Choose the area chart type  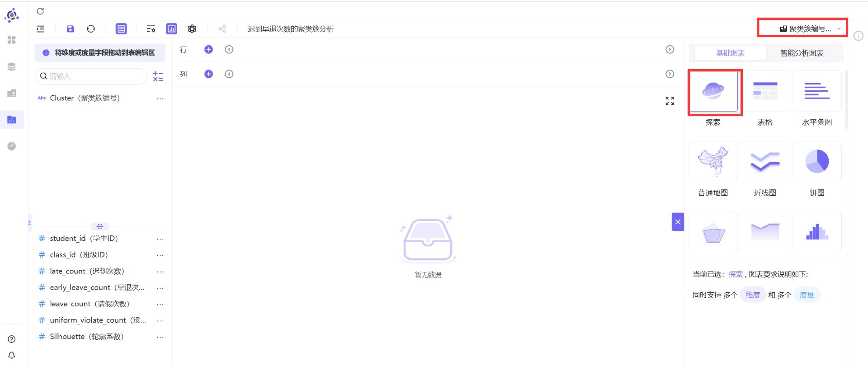[x=765, y=232]
